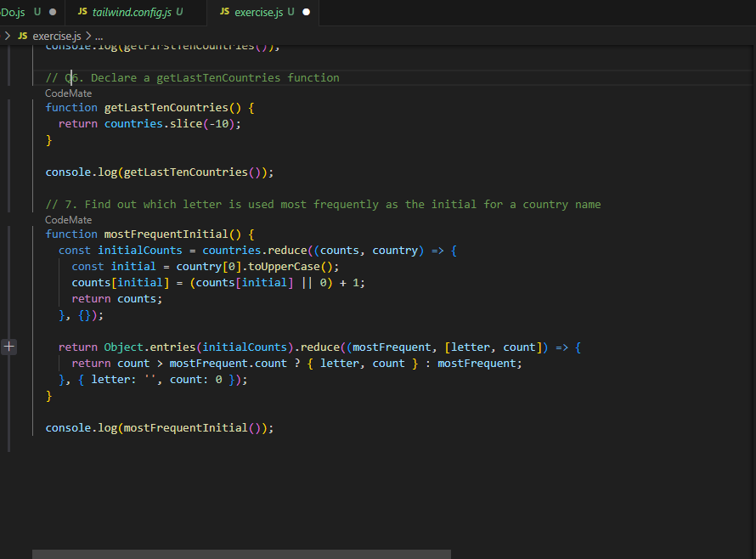Click the 'initialCounts' constant declaration

[140, 251]
